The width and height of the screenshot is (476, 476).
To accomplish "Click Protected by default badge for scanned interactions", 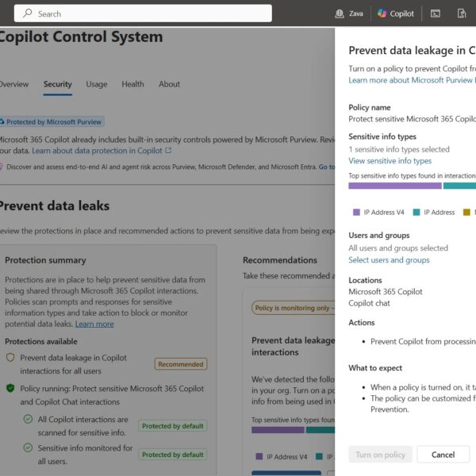I will click(172, 426).
